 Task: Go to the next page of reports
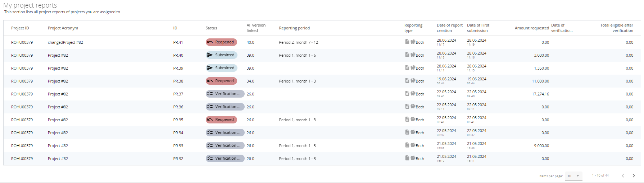point(634,175)
